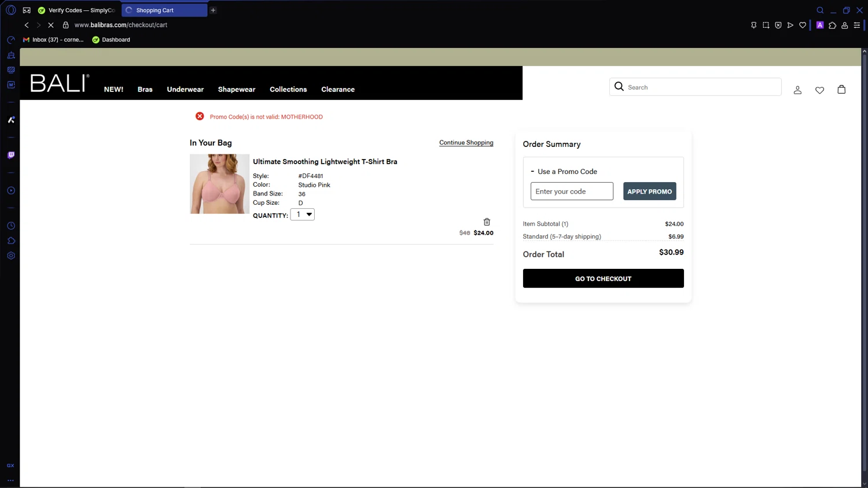Open the Aria AI sidebar icon
This screenshot has width=868, height=488.
[11, 120]
